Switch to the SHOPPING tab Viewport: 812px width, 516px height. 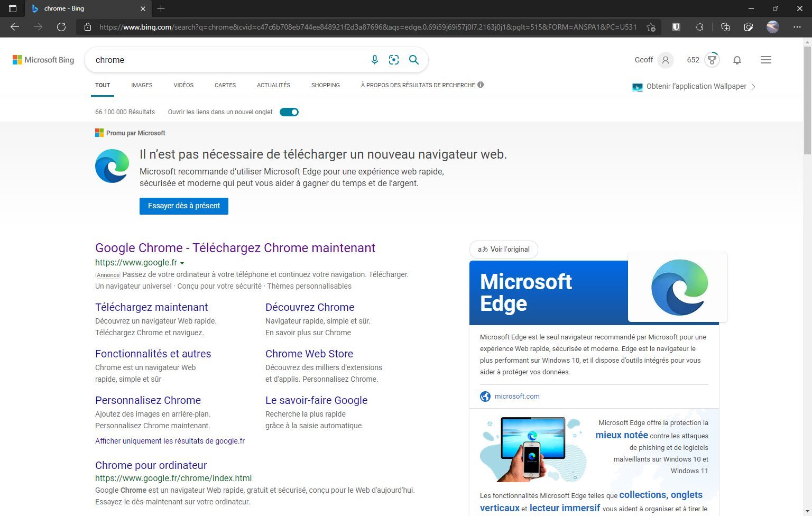326,85
